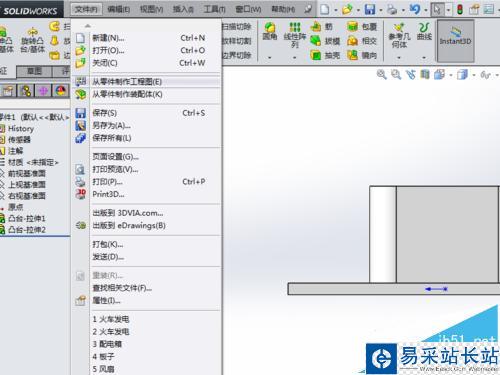Click the Undo arrow toolbar icon
This screenshot has width=500, height=375.
coord(415,9)
